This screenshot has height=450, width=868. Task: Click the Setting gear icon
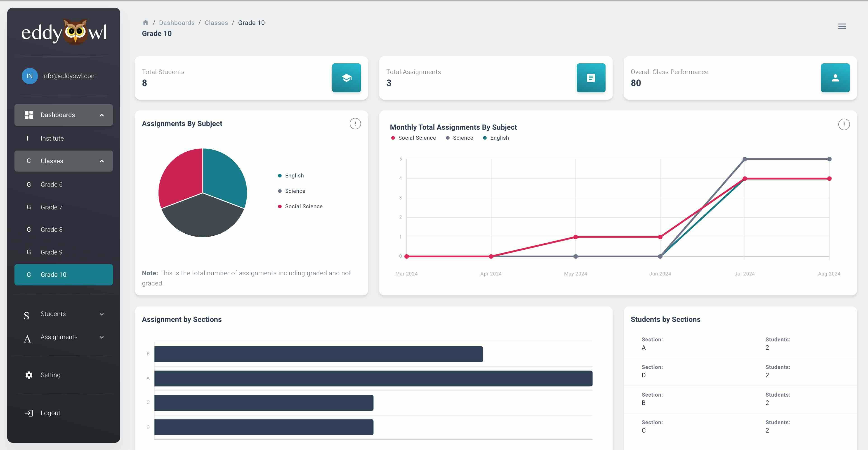(29, 375)
